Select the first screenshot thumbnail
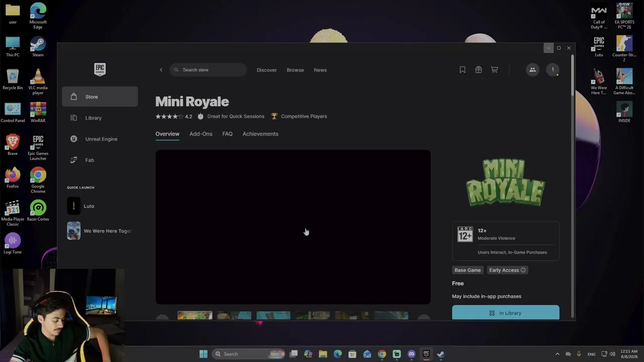 coord(195,315)
